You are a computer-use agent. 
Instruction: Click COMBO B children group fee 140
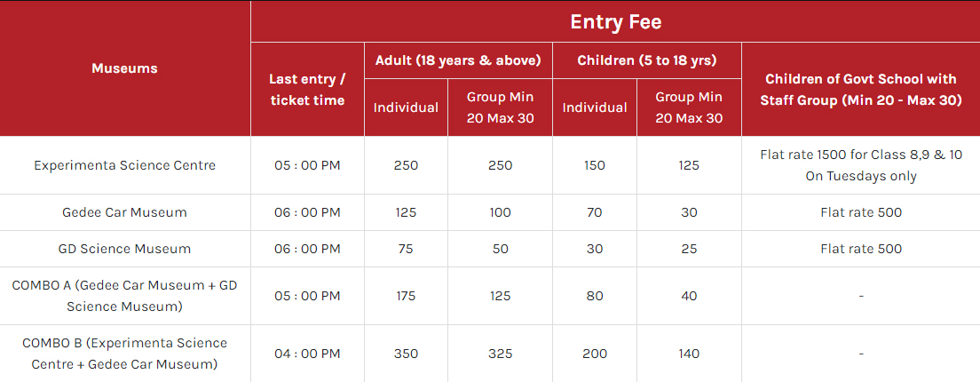[x=689, y=354]
